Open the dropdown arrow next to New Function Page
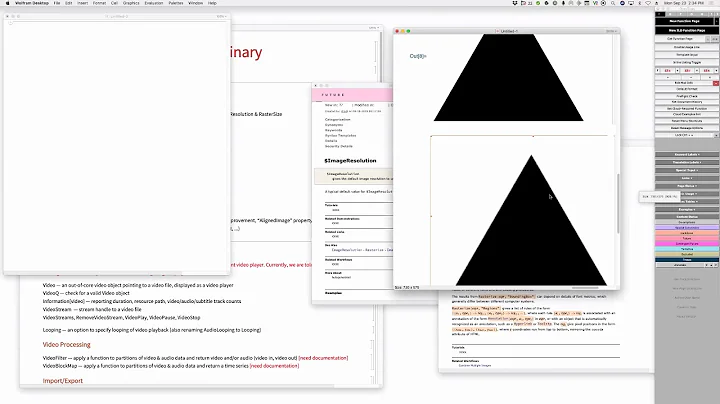 716,21
